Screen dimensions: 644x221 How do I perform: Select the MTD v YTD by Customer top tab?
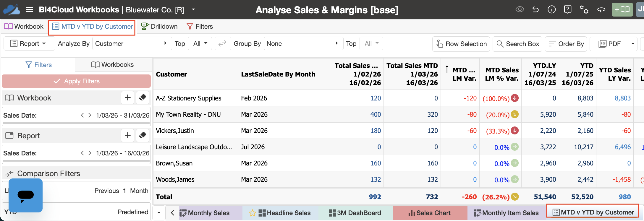click(x=92, y=27)
